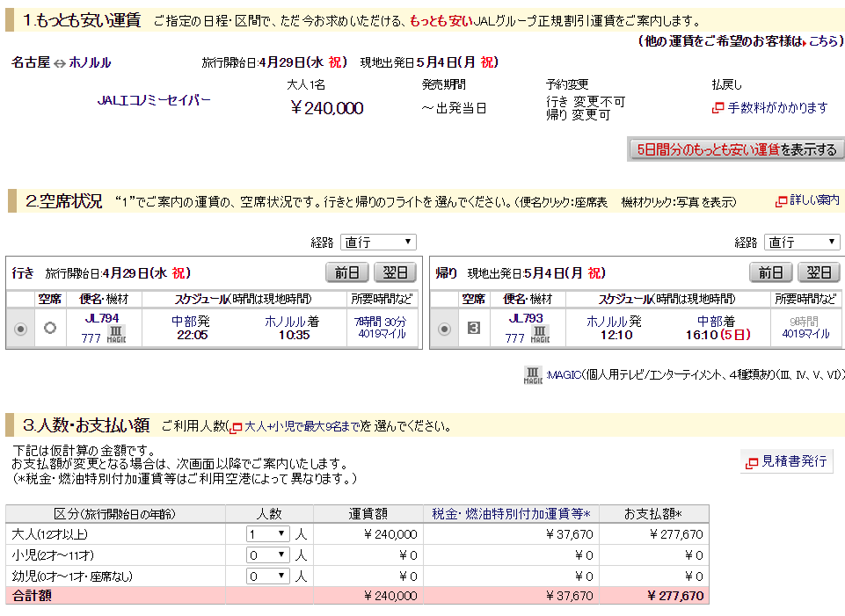Click the new-window icon in 見積書発行
The image size is (845, 616).
pos(751,462)
